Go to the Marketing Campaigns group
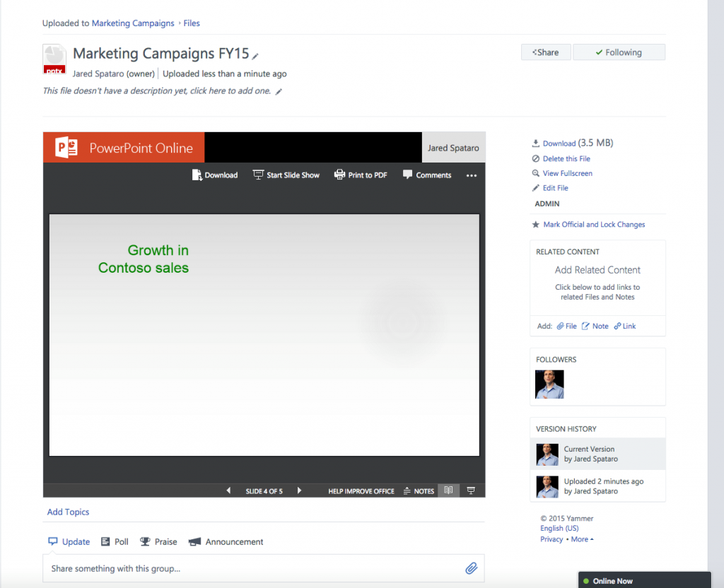The height and width of the screenshot is (588, 724). [x=133, y=23]
